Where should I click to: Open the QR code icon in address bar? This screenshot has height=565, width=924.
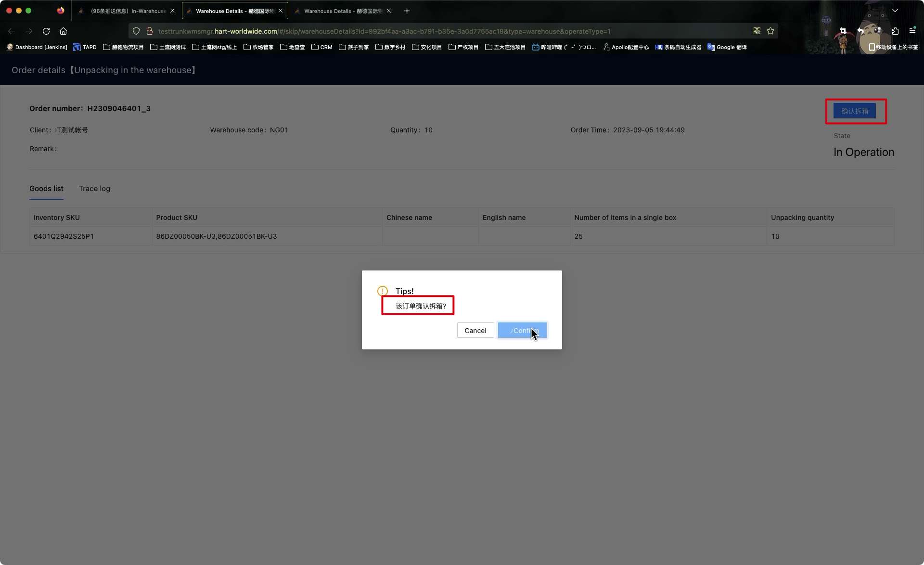pos(757,31)
